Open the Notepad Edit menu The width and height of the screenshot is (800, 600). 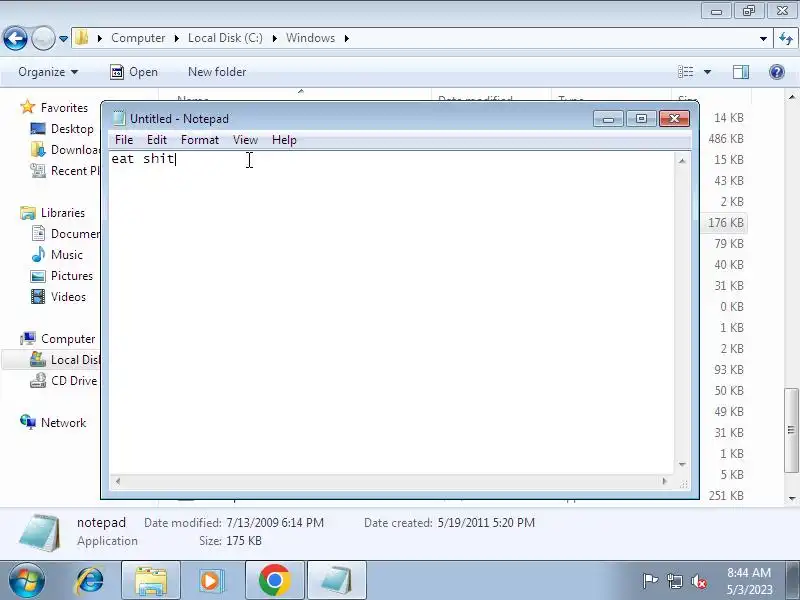coord(157,140)
